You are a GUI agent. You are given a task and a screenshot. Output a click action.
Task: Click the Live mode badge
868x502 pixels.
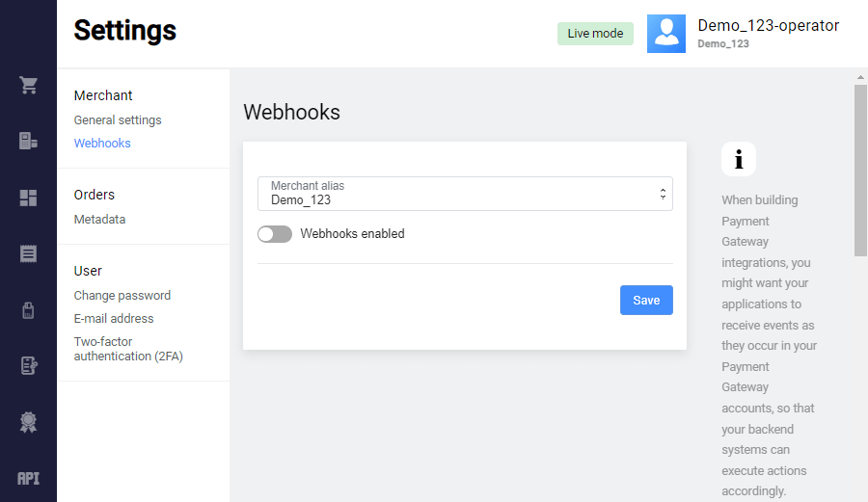tap(595, 34)
